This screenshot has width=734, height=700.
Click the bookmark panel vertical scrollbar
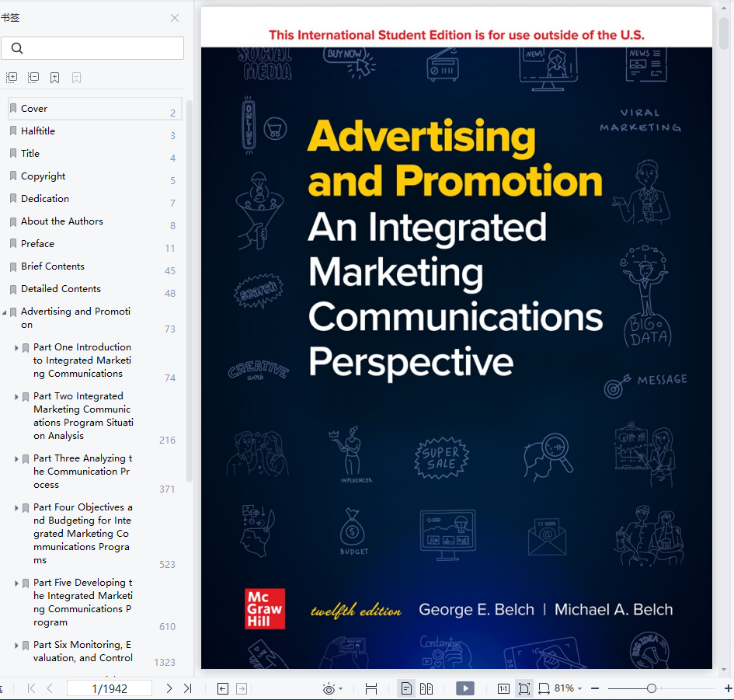pos(189,291)
